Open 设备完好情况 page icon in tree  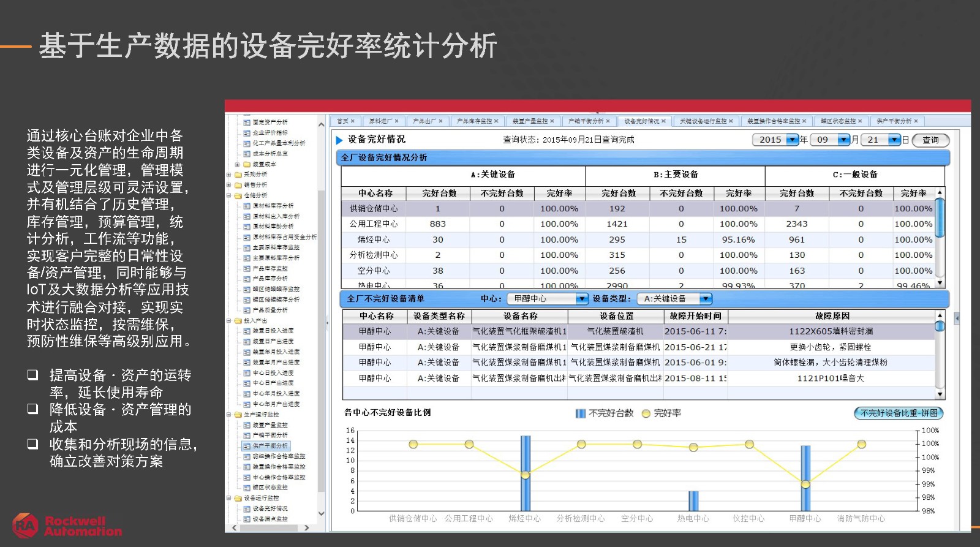247,508
